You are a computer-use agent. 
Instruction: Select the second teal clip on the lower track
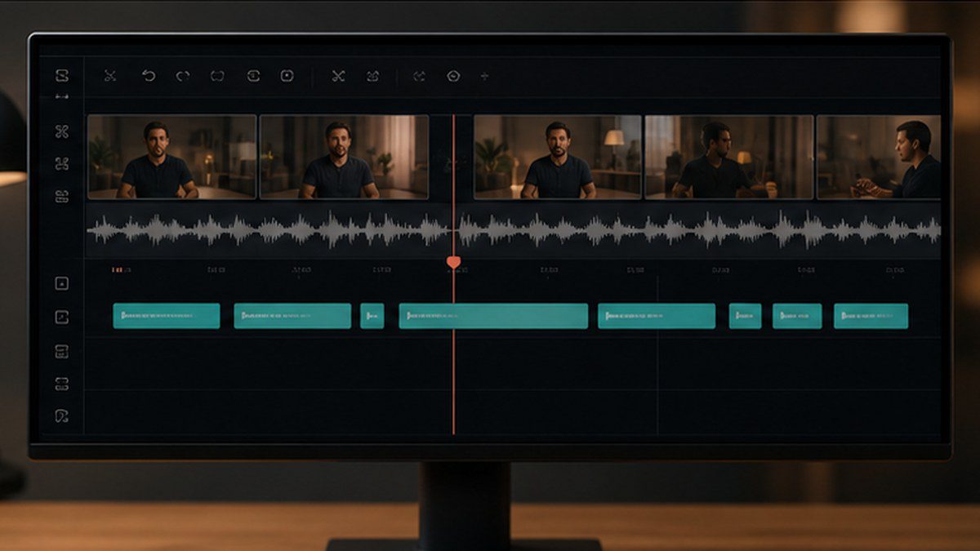click(292, 316)
